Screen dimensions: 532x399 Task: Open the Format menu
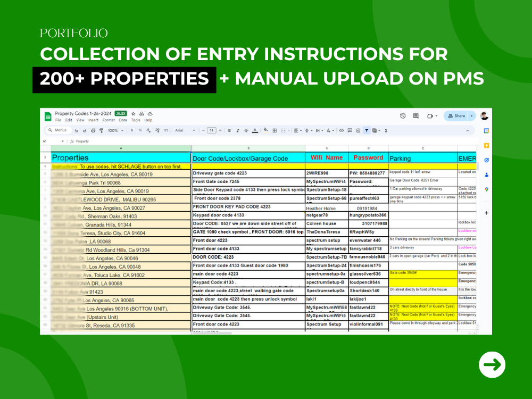point(109,120)
